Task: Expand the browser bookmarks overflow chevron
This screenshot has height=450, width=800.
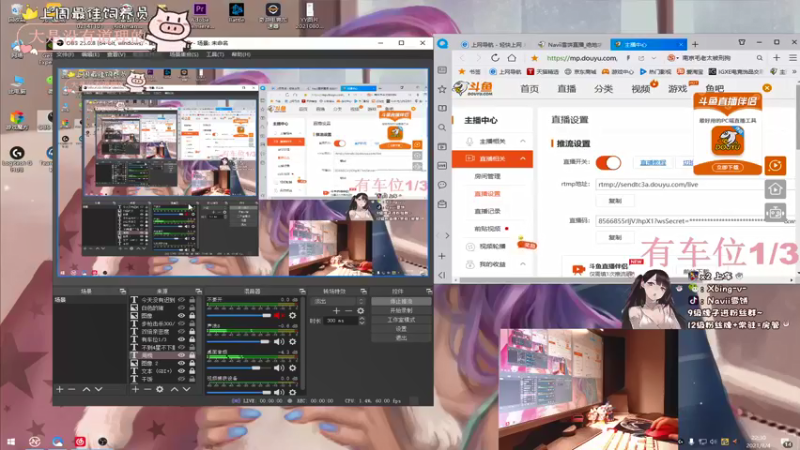Action: [x=794, y=71]
